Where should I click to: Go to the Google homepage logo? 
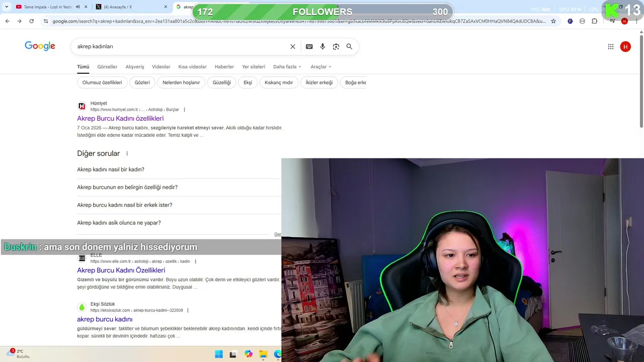pyautogui.click(x=40, y=46)
